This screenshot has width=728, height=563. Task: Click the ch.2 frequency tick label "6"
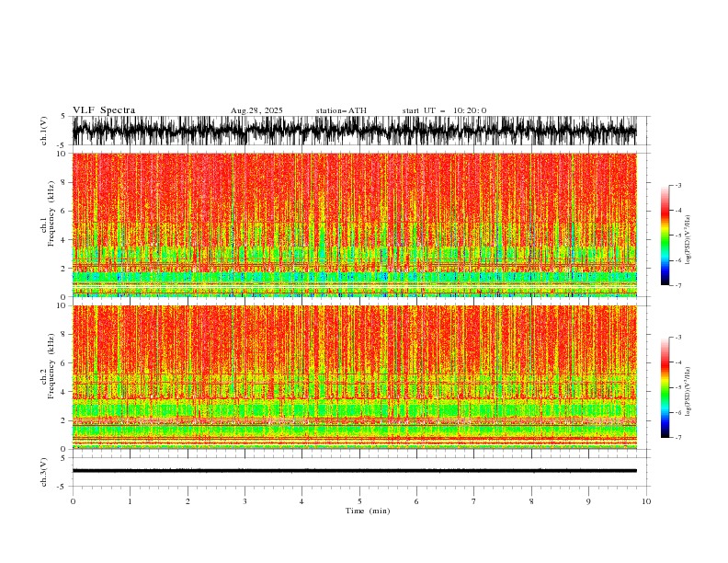click(63, 362)
